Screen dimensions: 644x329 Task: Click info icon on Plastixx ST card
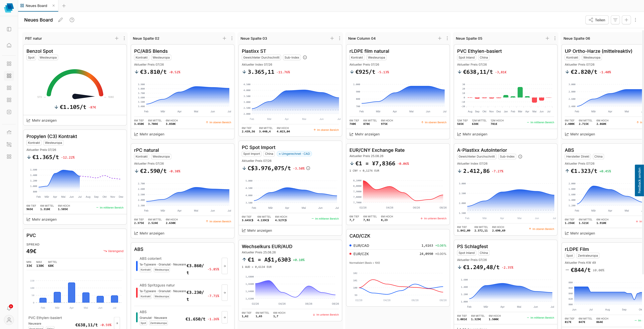[x=305, y=58]
